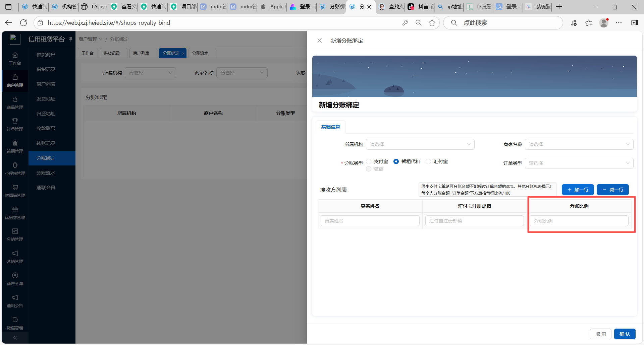Viewport: 644px width, 345px height.
Task: Select 通联会员 submenu item
Action: [46, 188]
